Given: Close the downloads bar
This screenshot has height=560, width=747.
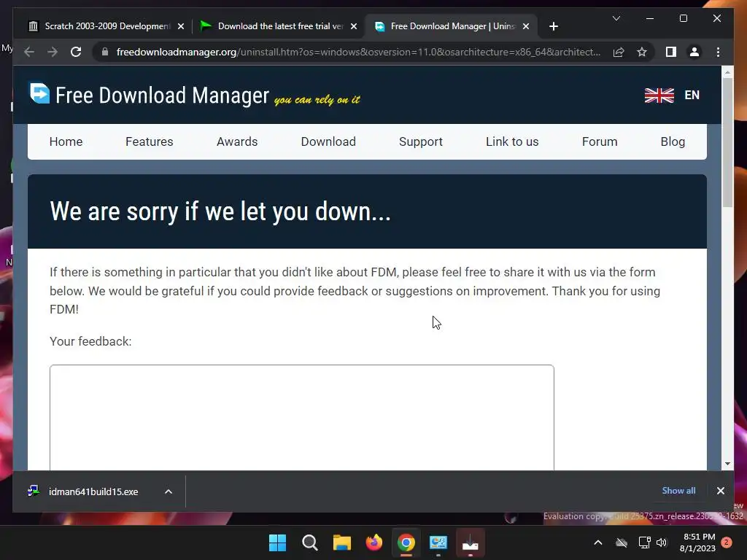Looking at the screenshot, I should [720, 491].
